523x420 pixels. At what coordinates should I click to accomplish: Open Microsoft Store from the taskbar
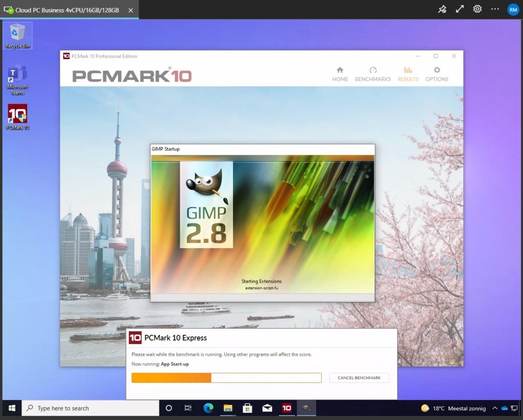pos(247,408)
